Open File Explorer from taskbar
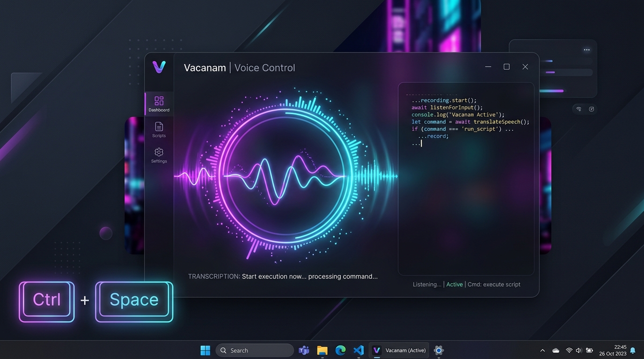 click(x=322, y=350)
